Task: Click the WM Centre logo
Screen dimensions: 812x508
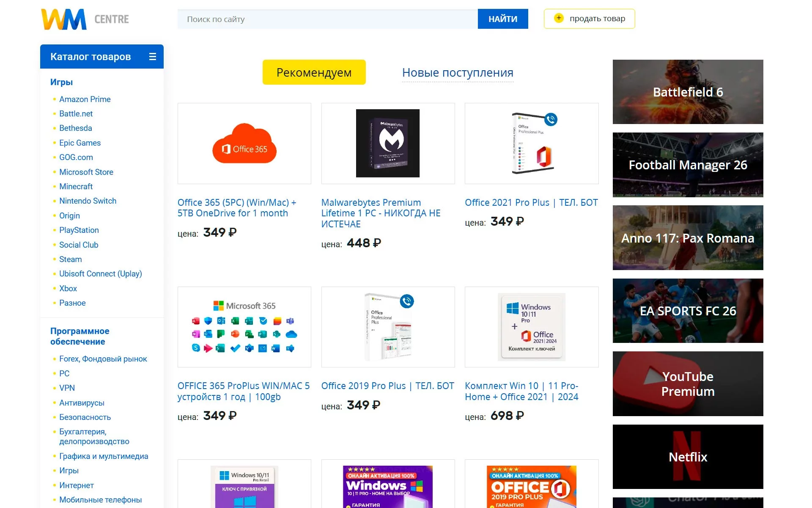Action: 85,19
